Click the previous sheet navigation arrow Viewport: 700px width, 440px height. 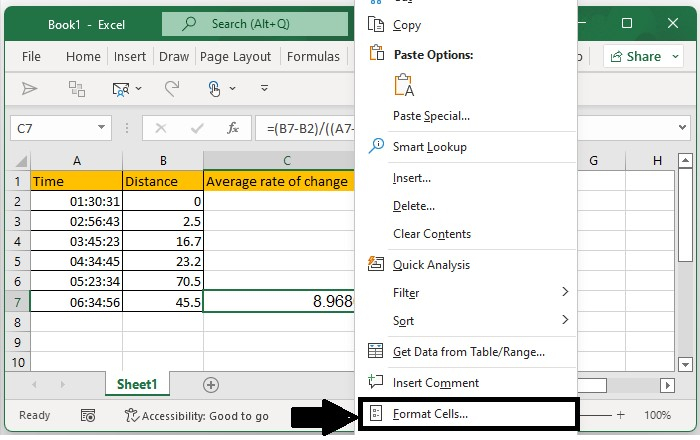point(34,384)
